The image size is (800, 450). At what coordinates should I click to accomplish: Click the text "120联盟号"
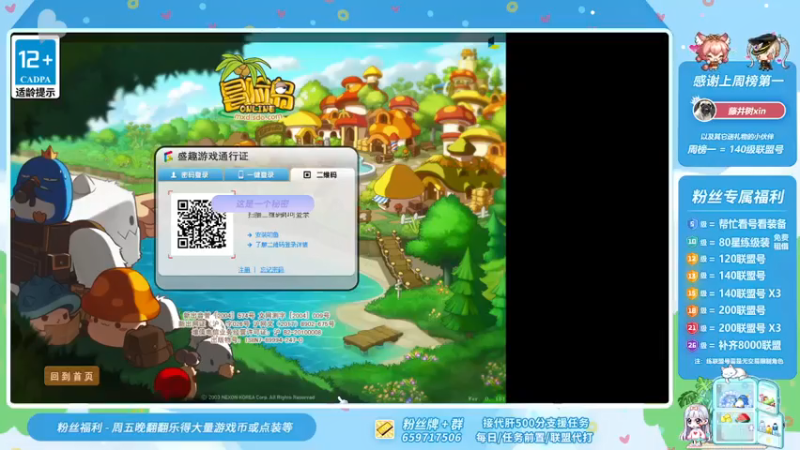742,259
